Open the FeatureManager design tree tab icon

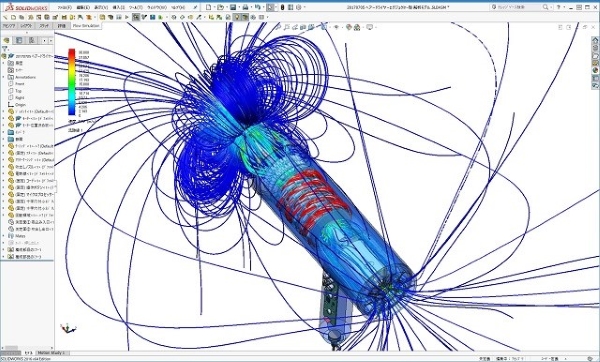tap(6, 40)
